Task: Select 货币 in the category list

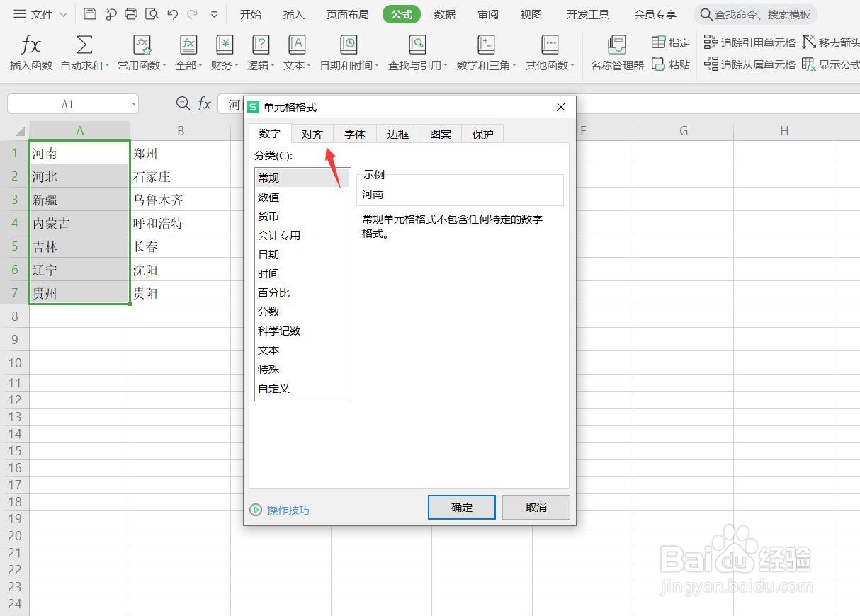Action: 268,216
